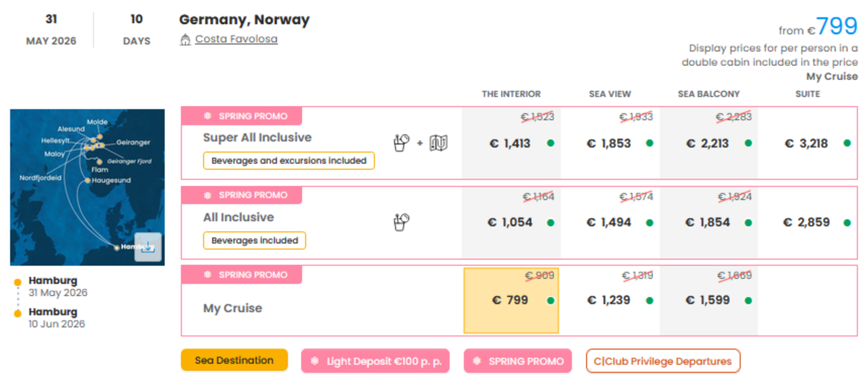Select the Sea Destination tag
868x386 pixels.
[234, 360]
